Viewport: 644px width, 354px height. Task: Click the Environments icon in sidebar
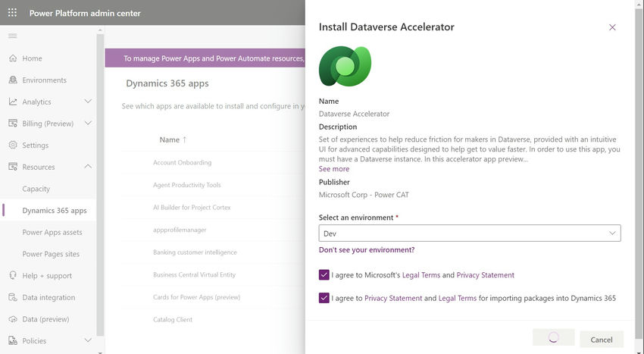point(13,80)
